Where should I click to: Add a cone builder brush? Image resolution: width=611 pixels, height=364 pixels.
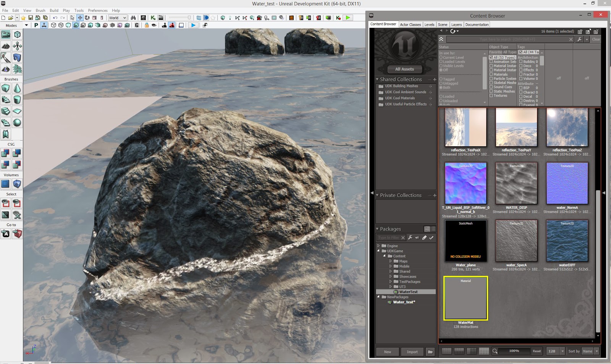[x=17, y=88]
